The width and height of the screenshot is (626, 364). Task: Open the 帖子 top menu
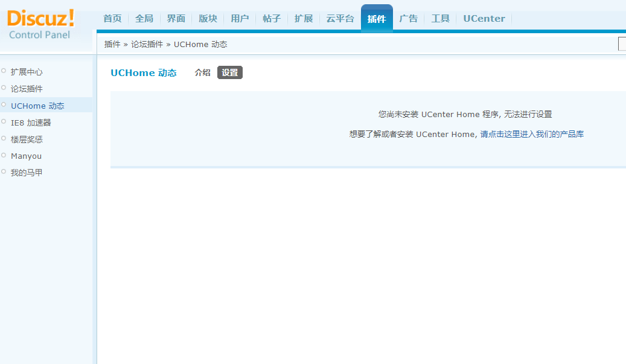(272, 18)
